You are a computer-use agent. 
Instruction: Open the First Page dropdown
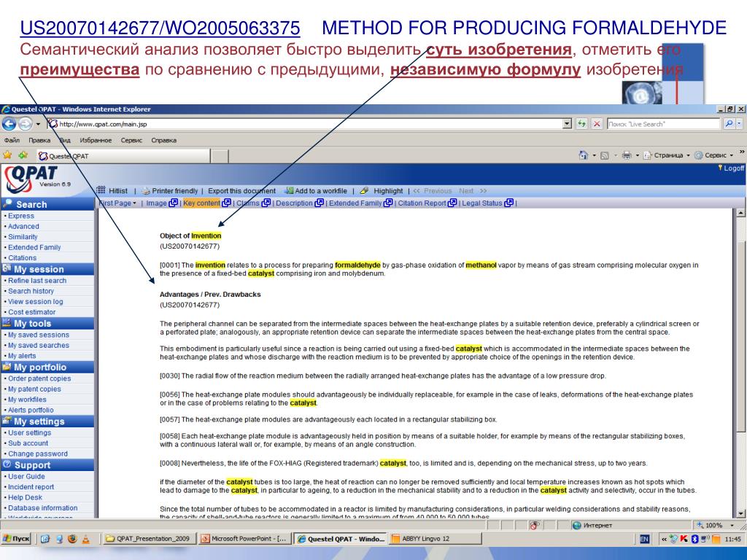tap(117, 203)
